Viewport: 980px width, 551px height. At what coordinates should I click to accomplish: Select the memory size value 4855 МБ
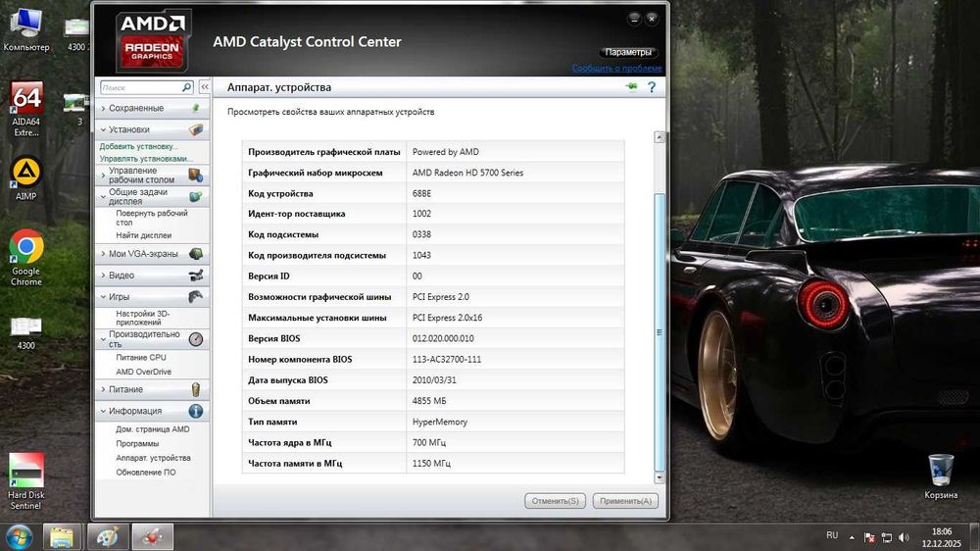429,401
